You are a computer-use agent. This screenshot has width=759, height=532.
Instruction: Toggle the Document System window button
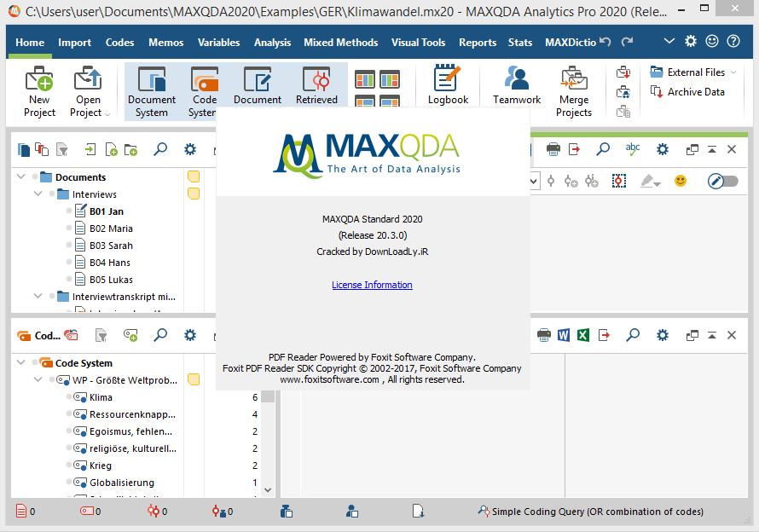click(152, 91)
